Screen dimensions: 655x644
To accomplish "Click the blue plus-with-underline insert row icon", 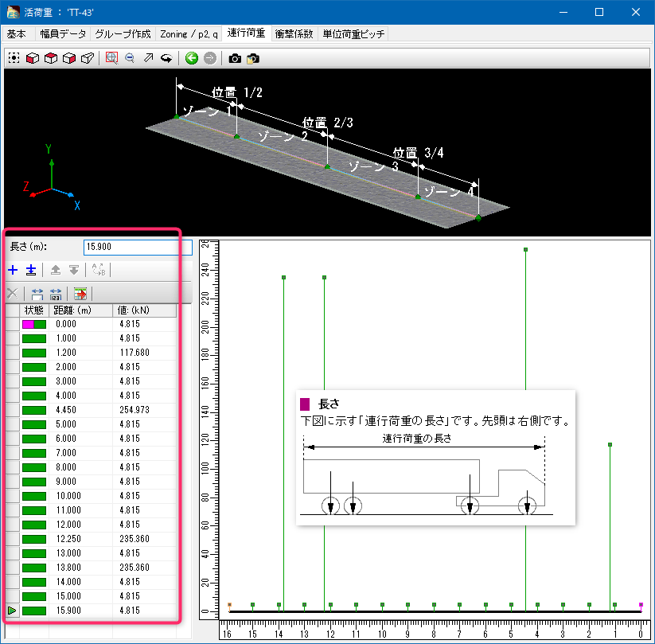I will pyautogui.click(x=30, y=270).
